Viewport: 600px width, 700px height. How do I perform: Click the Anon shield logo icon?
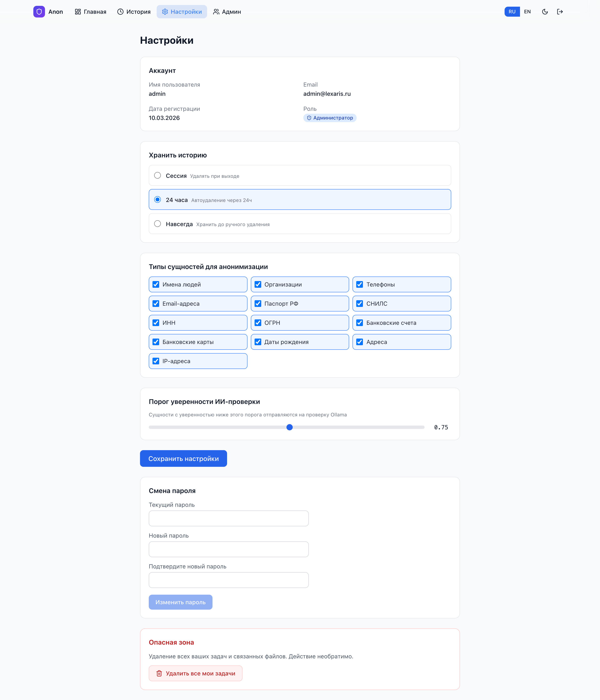pyautogui.click(x=39, y=12)
